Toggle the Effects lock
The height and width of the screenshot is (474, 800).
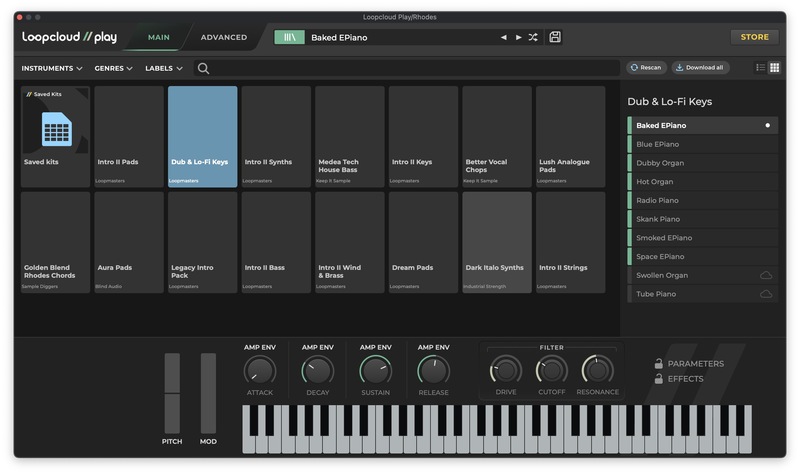coord(659,379)
